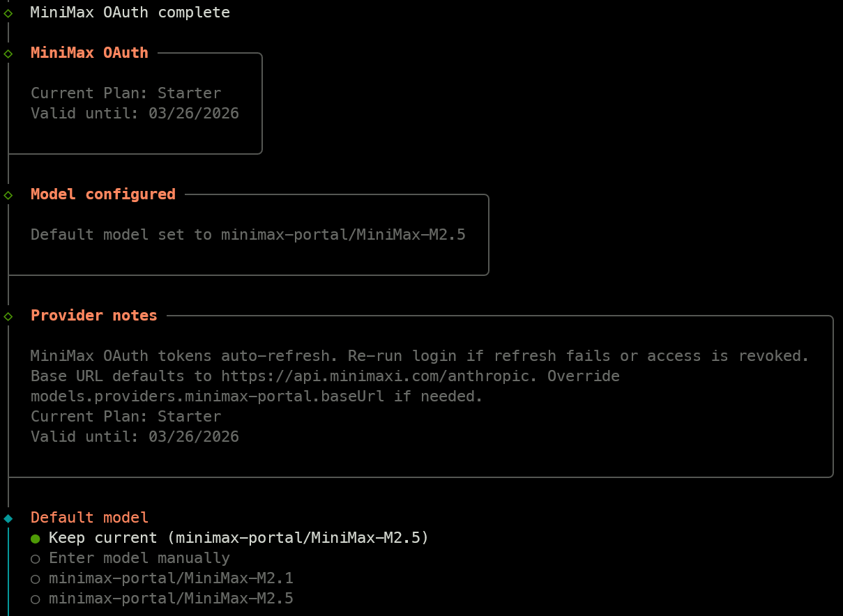This screenshot has height=616, width=843.
Task: Click "Valid until: 03/26/2026" in Provider notes
Action: (135, 437)
